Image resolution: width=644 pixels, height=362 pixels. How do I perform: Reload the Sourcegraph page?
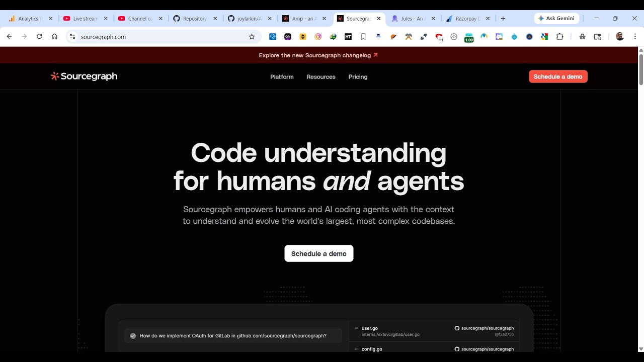[39, 37]
